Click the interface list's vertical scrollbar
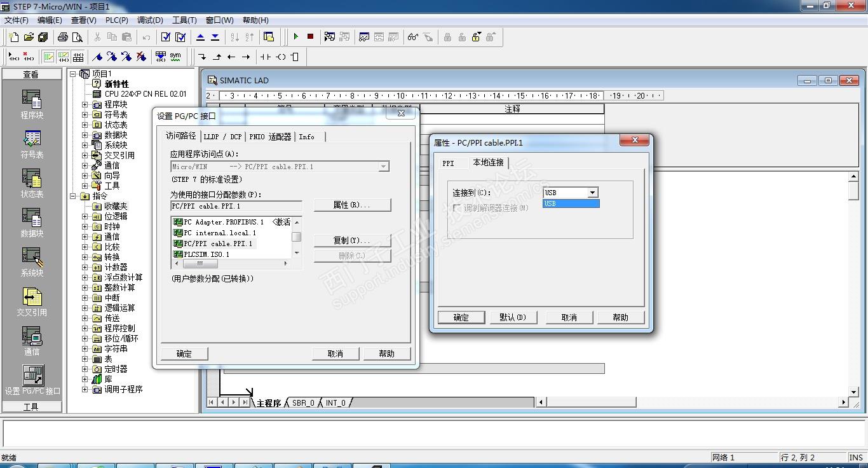This screenshot has height=468, width=868. click(x=297, y=238)
